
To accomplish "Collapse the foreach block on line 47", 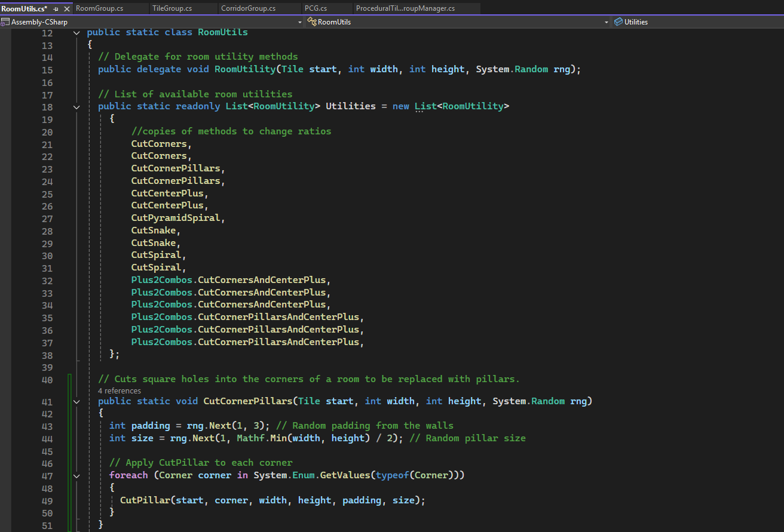I will pyautogui.click(x=76, y=476).
